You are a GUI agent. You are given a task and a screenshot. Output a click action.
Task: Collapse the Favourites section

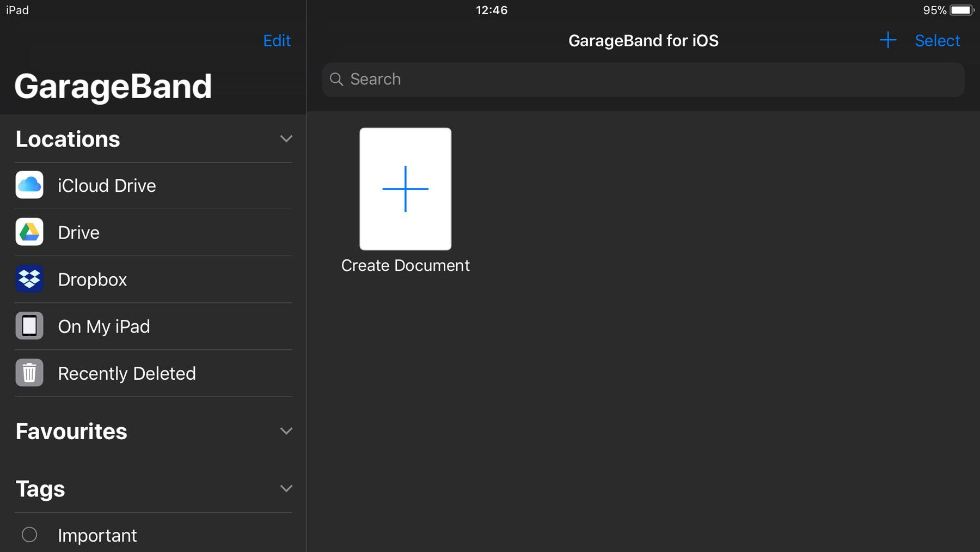point(286,431)
